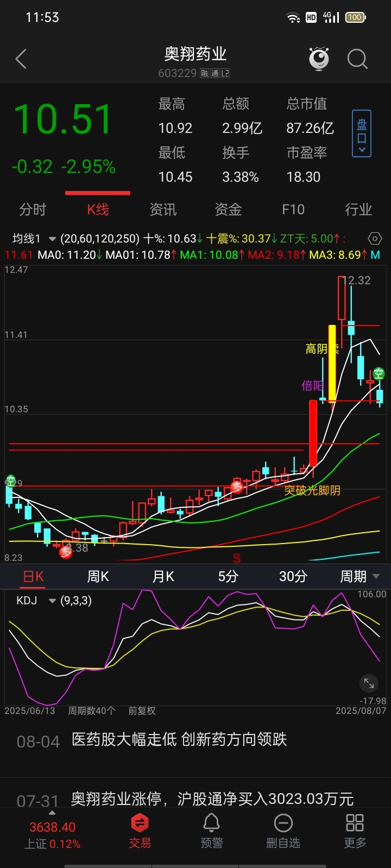Open 周期 dropdown
This screenshot has height=868, width=391.
(360, 576)
